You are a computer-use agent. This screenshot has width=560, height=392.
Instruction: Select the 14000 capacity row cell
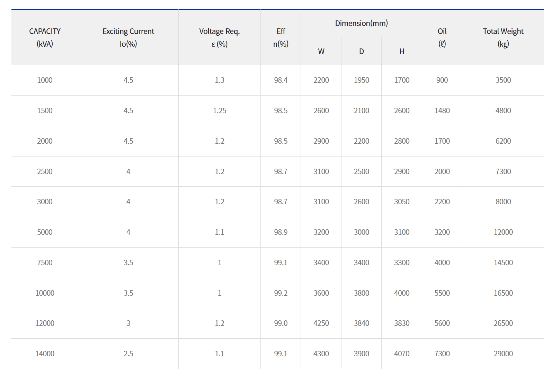pos(45,354)
